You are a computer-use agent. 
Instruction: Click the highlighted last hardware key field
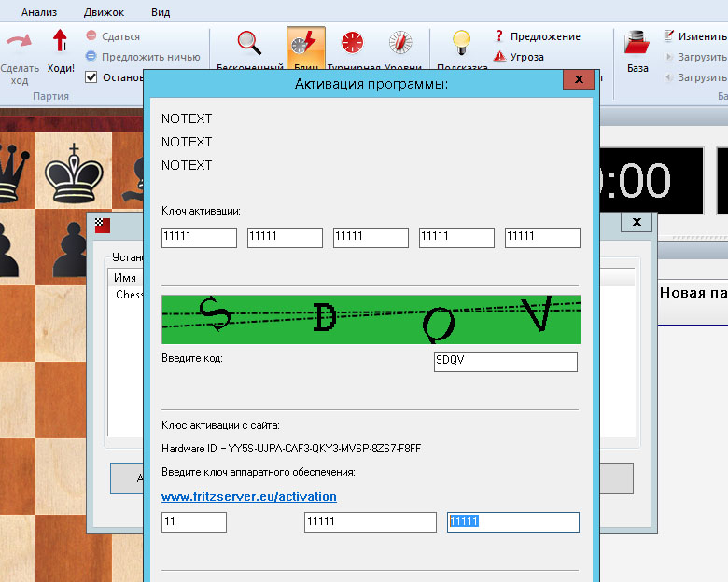coord(513,522)
